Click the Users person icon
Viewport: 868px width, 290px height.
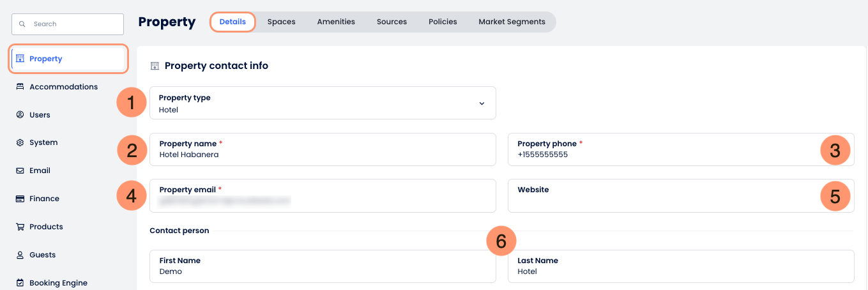pyautogui.click(x=20, y=115)
